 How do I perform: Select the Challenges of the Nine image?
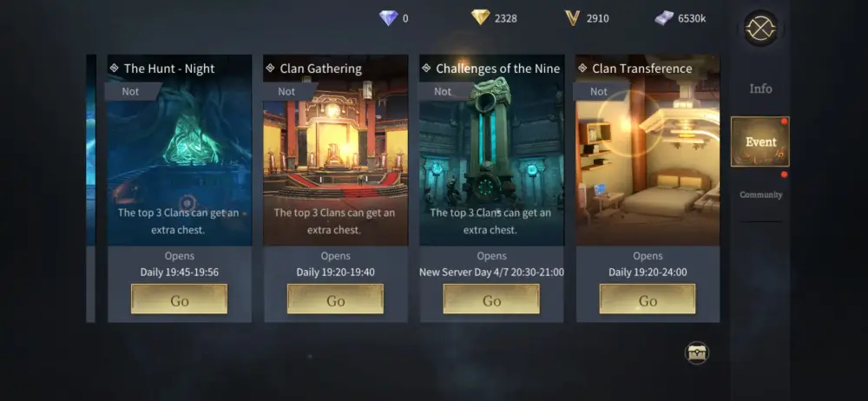click(x=491, y=150)
